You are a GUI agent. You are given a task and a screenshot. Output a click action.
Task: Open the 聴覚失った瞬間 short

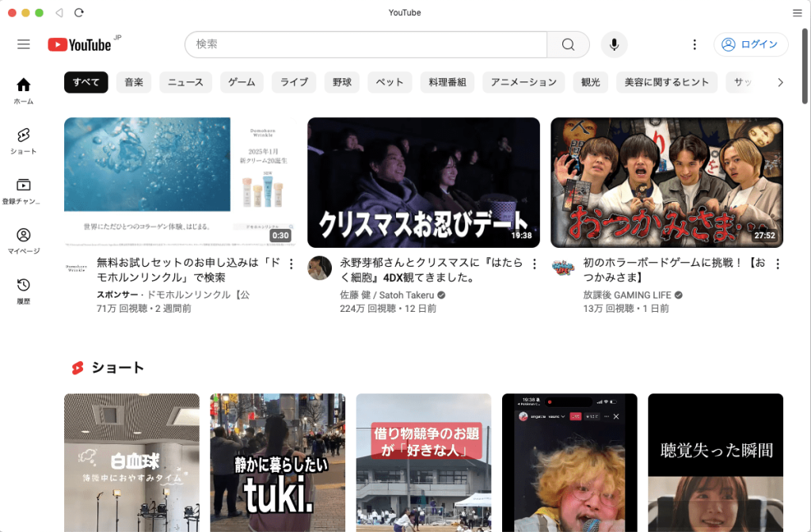coord(715,462)
